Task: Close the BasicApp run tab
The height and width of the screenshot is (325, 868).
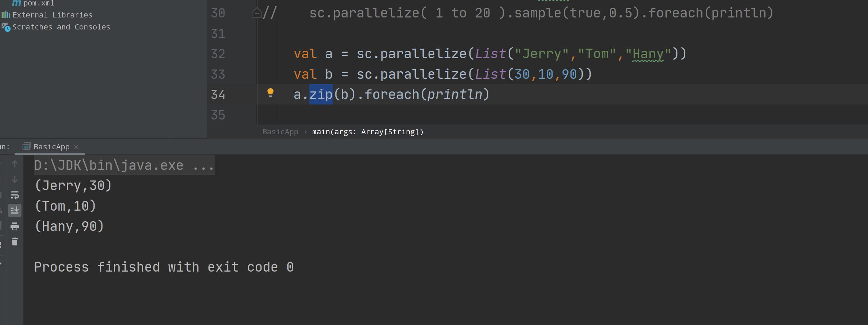Action: pyautogui.click(x=76, y=147)
